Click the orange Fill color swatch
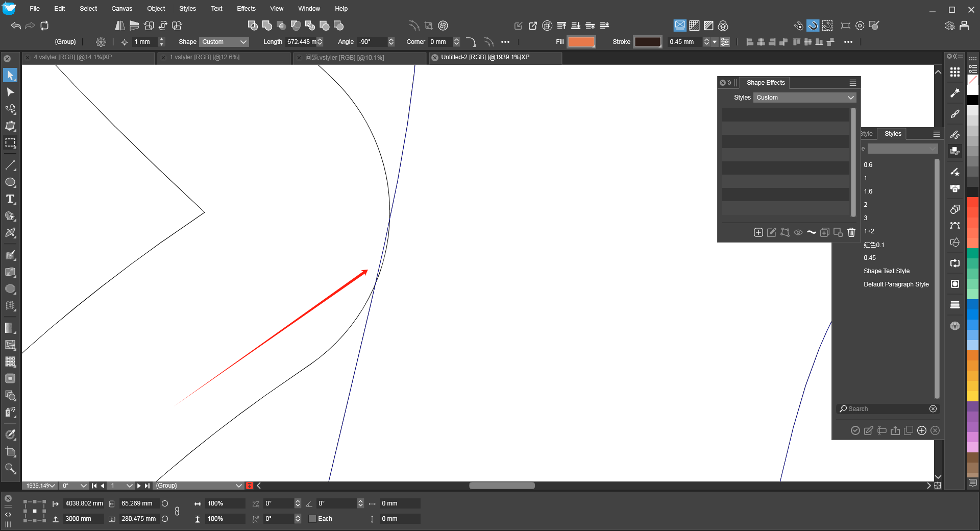The width and height of the screenshot is (980, 531). coord(581,42)
